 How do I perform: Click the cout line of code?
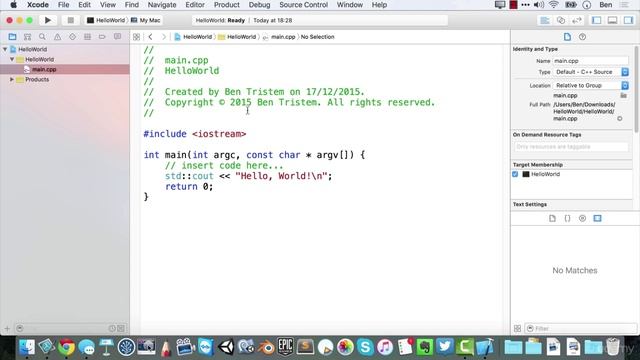click(x=249, y=176)
